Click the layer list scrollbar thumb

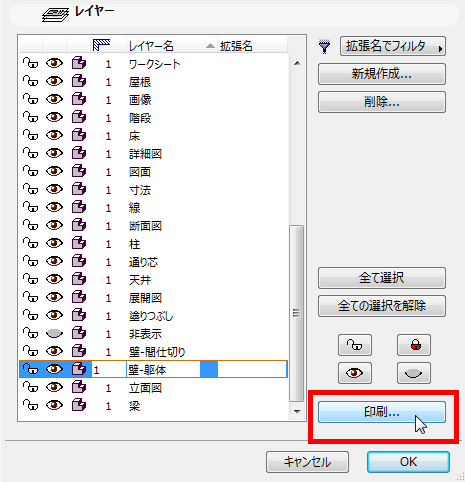click(296, 313)
